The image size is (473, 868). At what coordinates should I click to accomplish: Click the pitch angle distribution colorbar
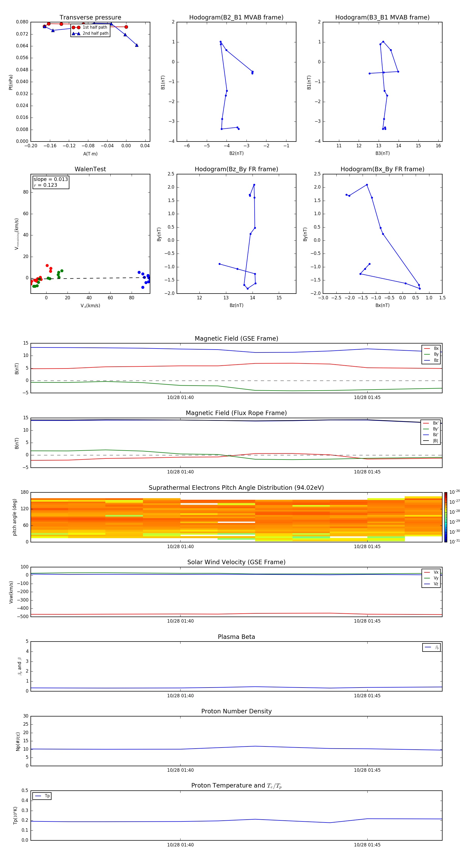pos(446,517)
